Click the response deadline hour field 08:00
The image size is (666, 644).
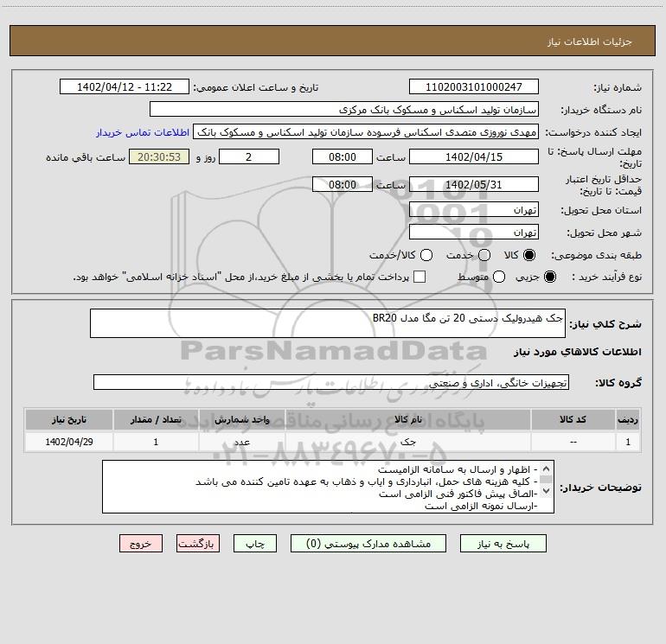[x=343, y=156]
